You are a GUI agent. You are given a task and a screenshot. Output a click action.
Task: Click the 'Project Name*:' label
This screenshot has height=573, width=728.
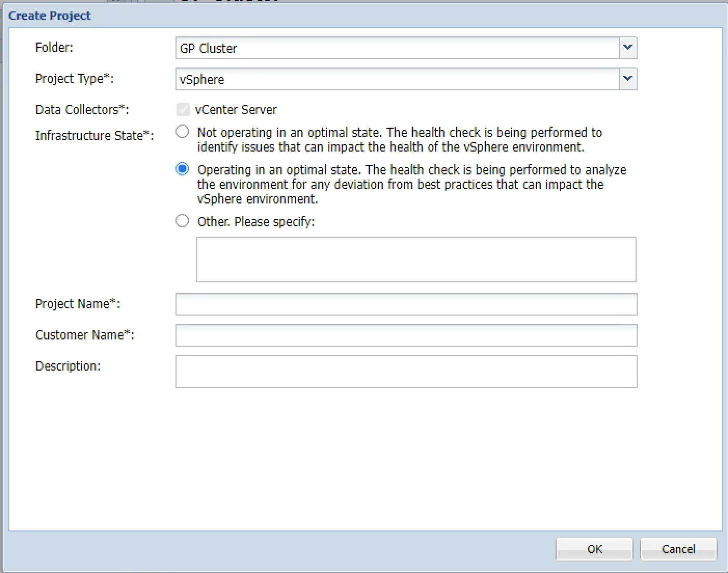(78, 304)
